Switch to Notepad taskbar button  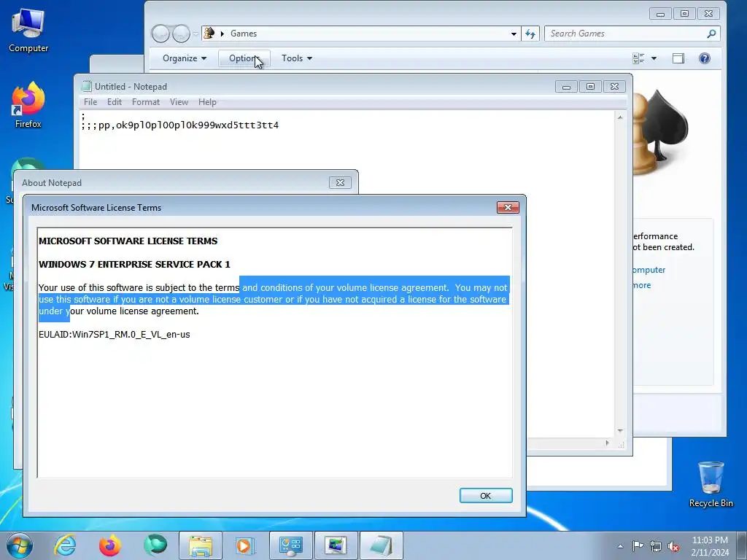click(381, 545)
